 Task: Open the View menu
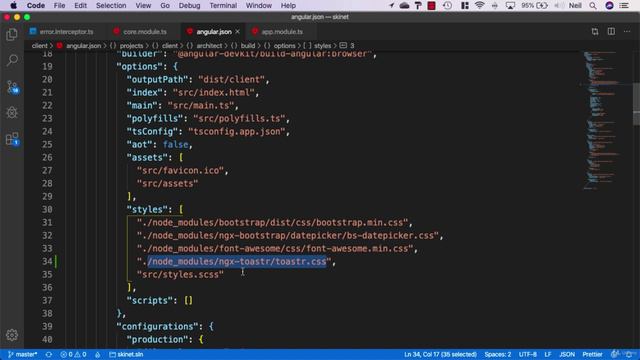(143, 5)
